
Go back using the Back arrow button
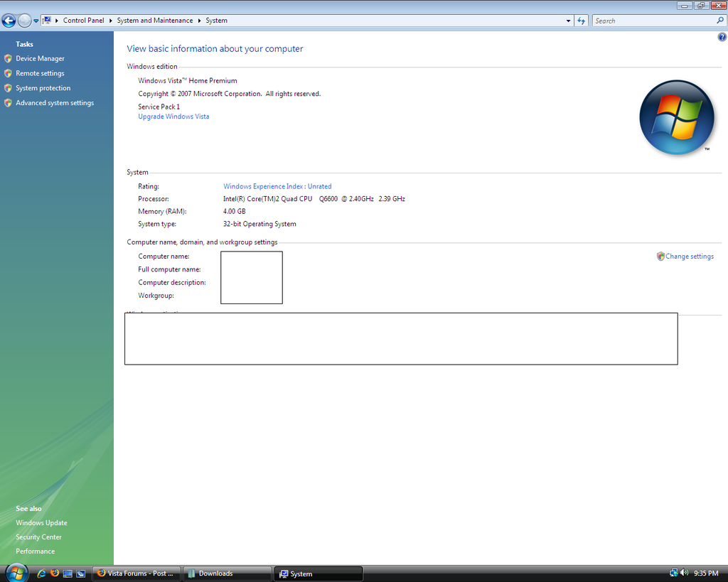(x=9, y=21)
